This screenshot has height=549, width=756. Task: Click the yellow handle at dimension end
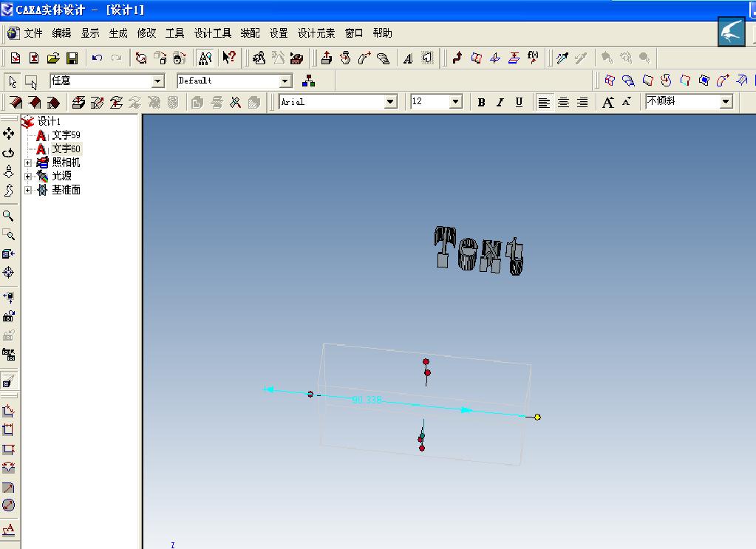point(537,417)
